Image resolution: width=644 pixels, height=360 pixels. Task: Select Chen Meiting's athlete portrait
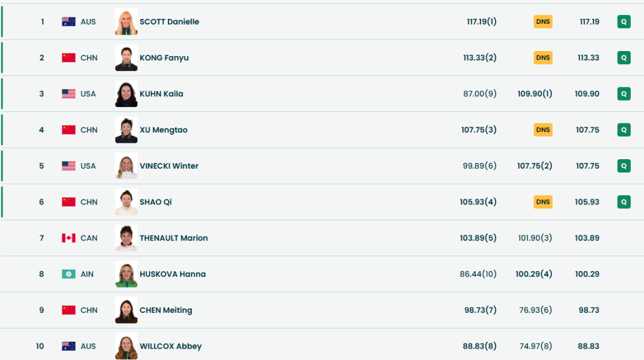(x=126, y=310)
